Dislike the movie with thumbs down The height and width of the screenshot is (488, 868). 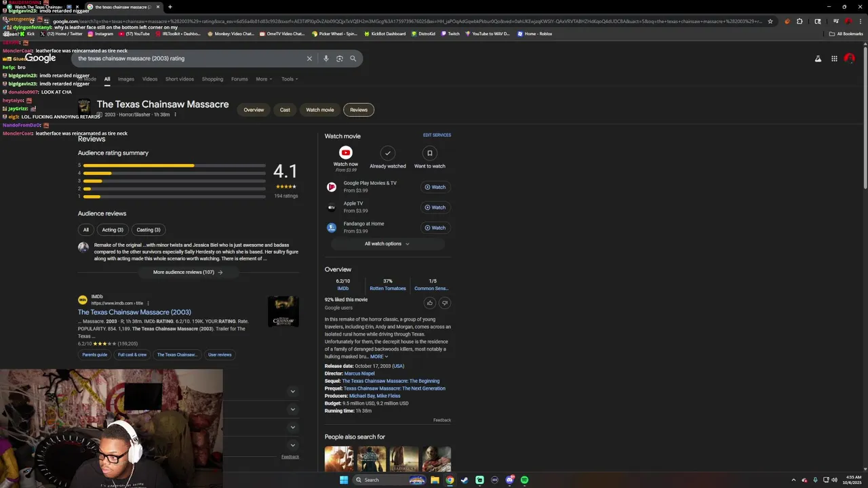click(445, 303)
